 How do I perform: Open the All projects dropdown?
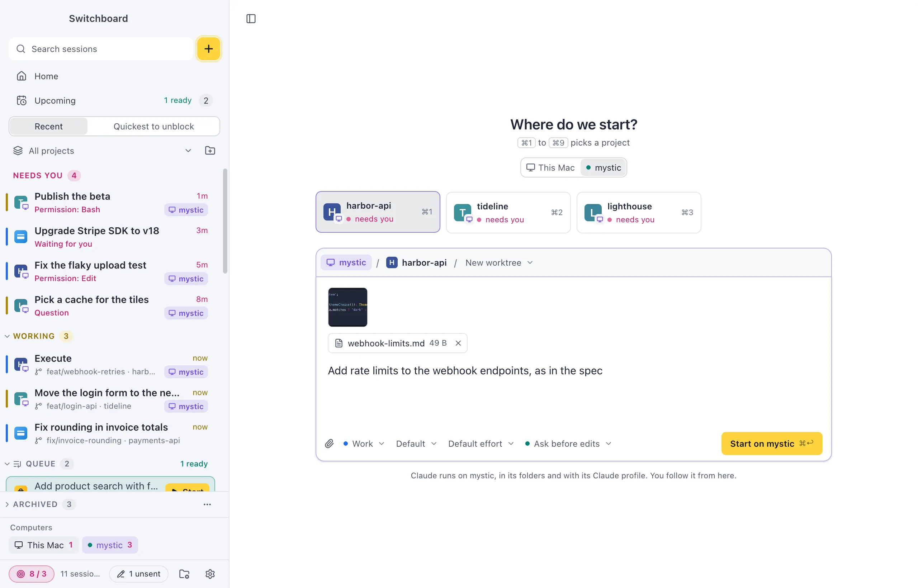click(102, 151)
